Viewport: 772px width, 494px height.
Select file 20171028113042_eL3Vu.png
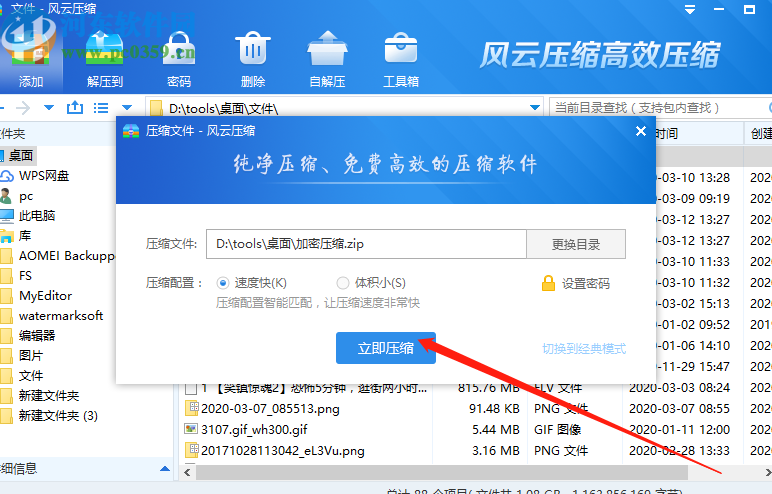[x=283, y=451]
